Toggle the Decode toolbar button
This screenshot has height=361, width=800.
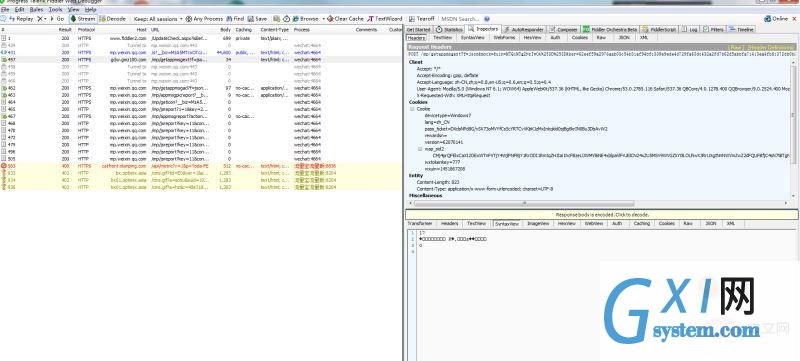113,19
